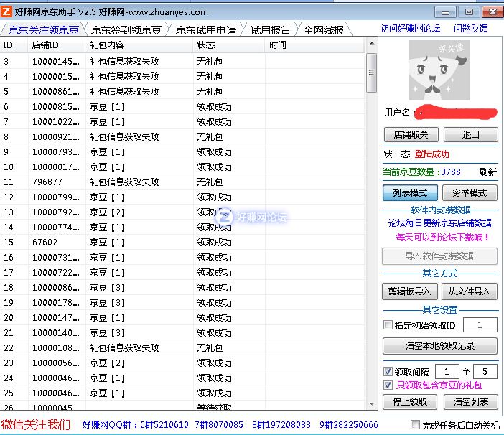Viewport: 504px width, 435px height.
Task: Click the disabled 导入软件封装数据 button
Action: coord(439,256)
